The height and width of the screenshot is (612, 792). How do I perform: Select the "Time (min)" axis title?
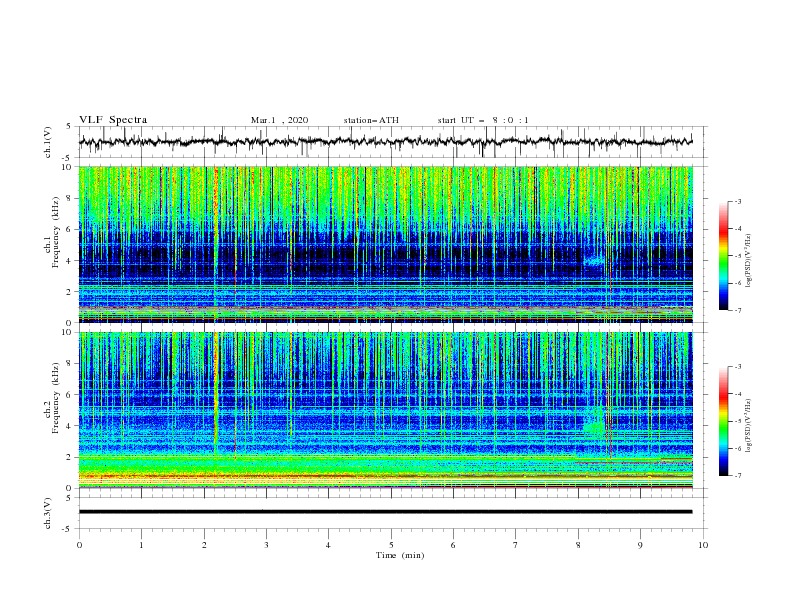point(400,555)
